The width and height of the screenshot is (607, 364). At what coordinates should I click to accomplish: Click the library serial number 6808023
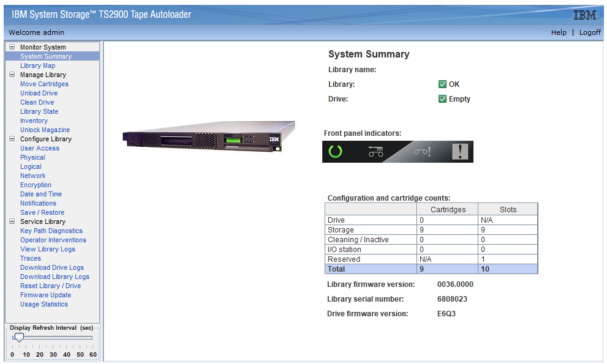(x=452, y=299)
